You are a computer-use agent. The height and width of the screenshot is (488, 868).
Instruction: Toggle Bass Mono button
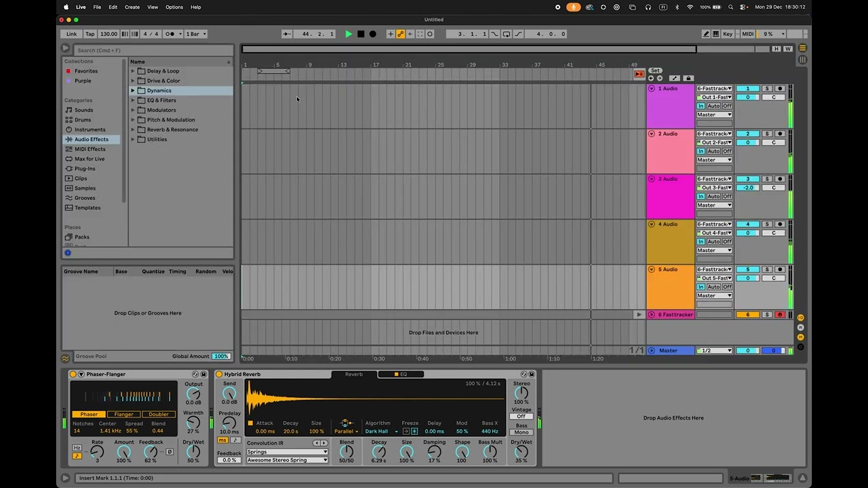(x=521, y=432)
